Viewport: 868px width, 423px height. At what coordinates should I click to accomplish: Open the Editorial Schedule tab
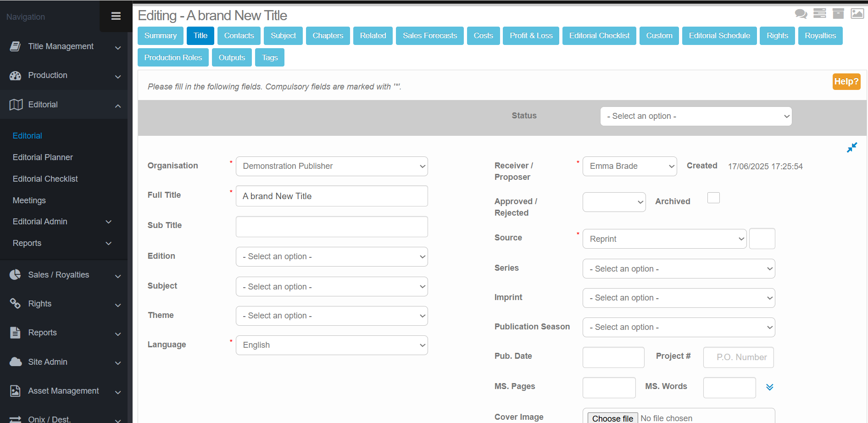pos(719,36)
